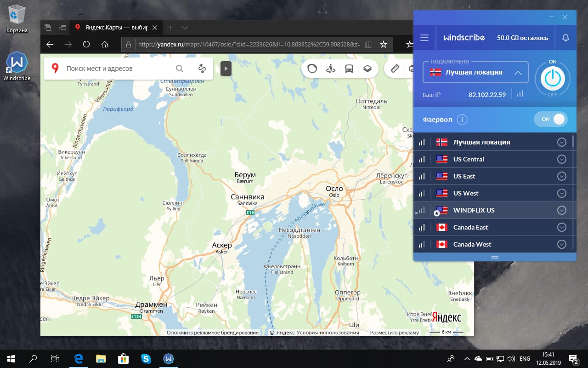Open the Windows Start menu

[11, 358]
